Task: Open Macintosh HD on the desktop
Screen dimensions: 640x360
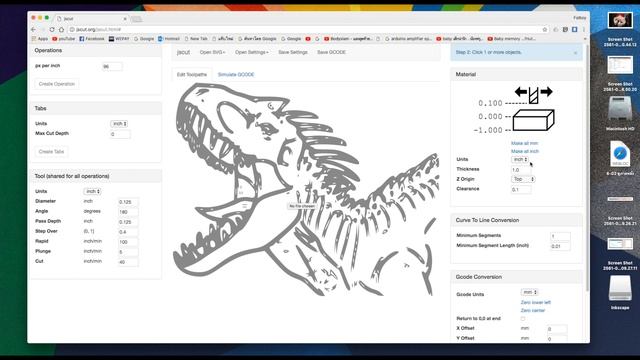Action: 620,113
